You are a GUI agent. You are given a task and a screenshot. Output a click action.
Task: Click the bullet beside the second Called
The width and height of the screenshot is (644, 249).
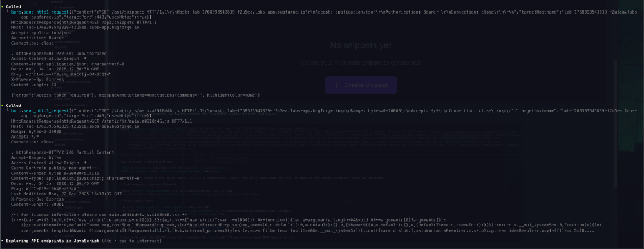[x=3, y=105]
